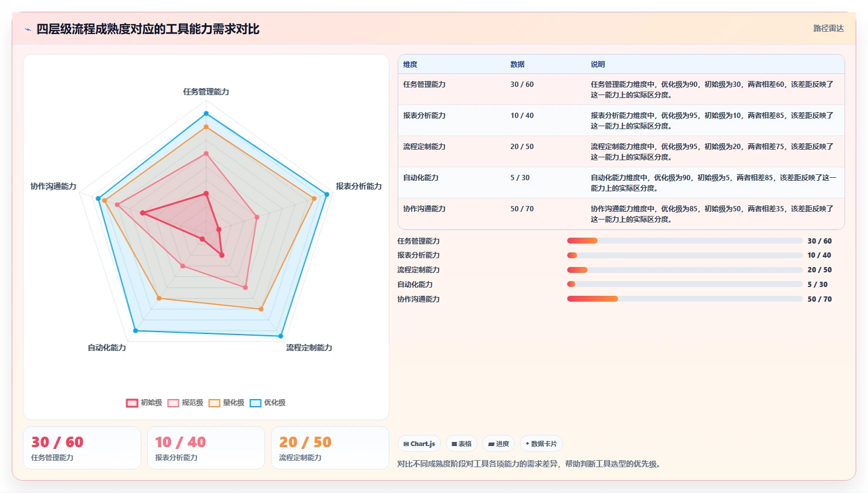Select the 协作沟通能力 table row name
Viewport: 868px width, 493px height.
424,209
